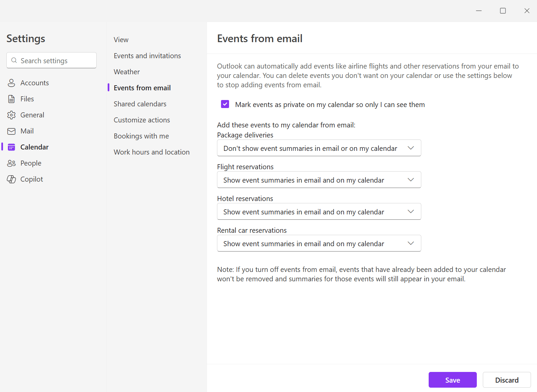Screen dimensions: 537x392
Task: Uncheck Mark events as private on my calendar
Action: click(x=225, y=104)
